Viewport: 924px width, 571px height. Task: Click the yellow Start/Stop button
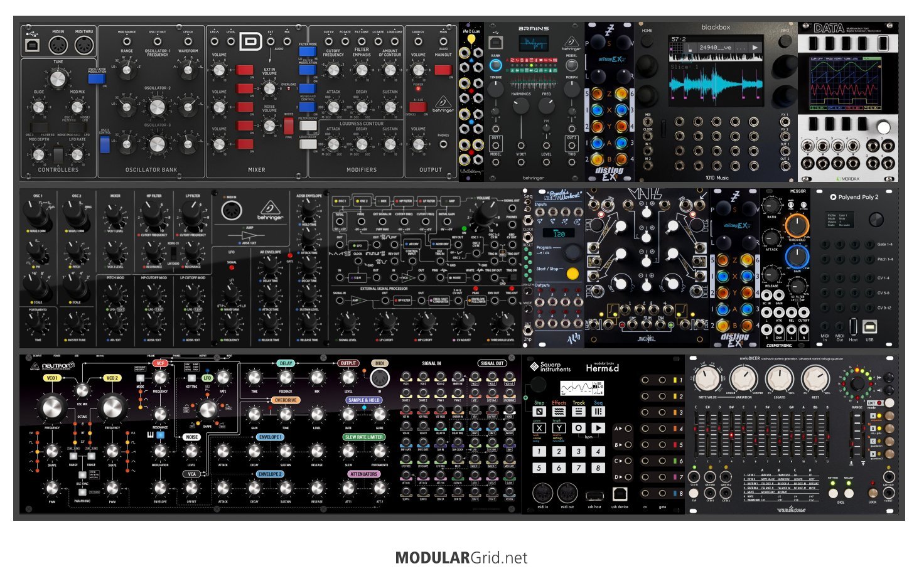click(x=572, y=274)
